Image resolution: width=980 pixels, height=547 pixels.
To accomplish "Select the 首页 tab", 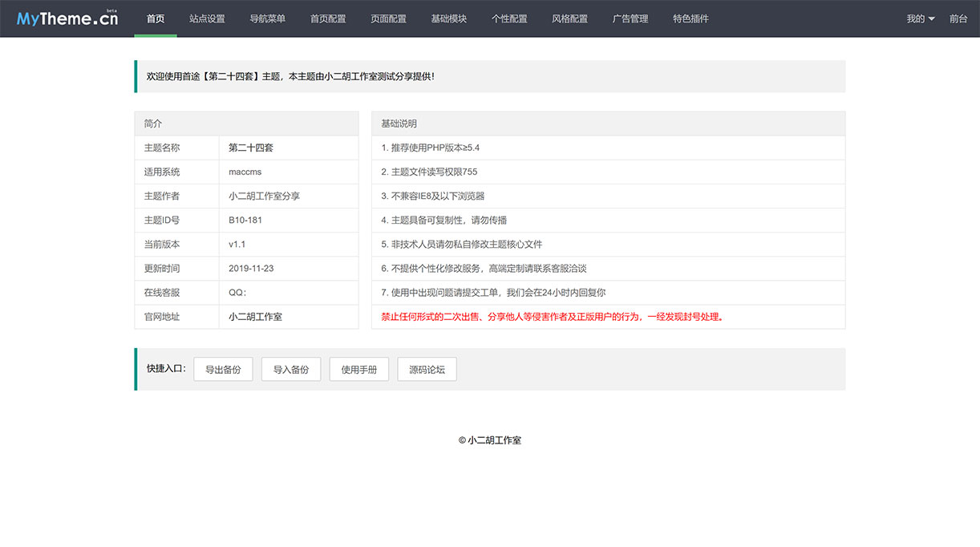I will click(x=156, y=18).
